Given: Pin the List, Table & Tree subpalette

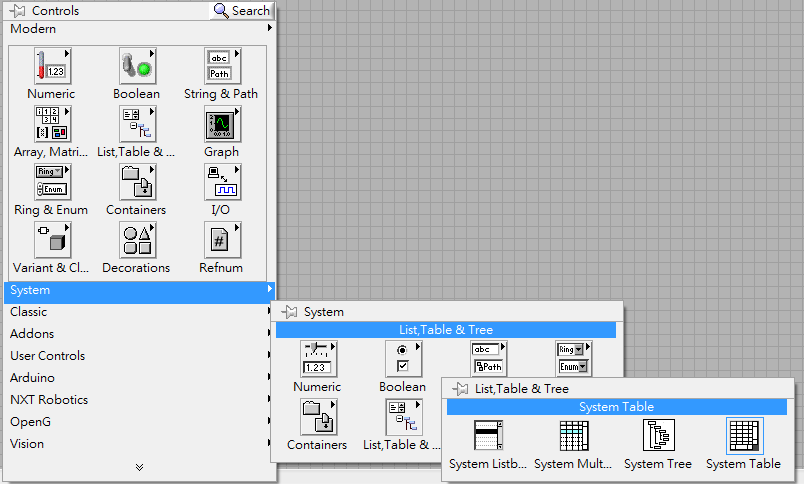Looking at the screenshot, I should (460, 389).
